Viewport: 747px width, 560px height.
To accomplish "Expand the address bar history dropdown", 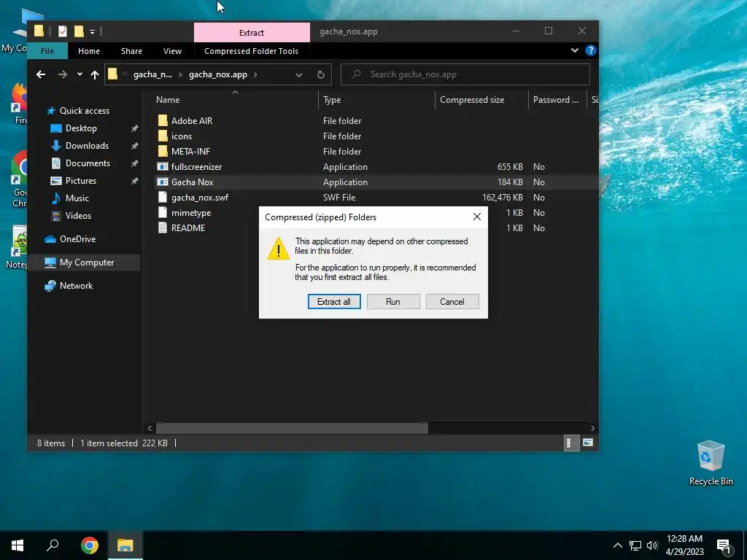I will pyautogui.click(x=298, y=75).
